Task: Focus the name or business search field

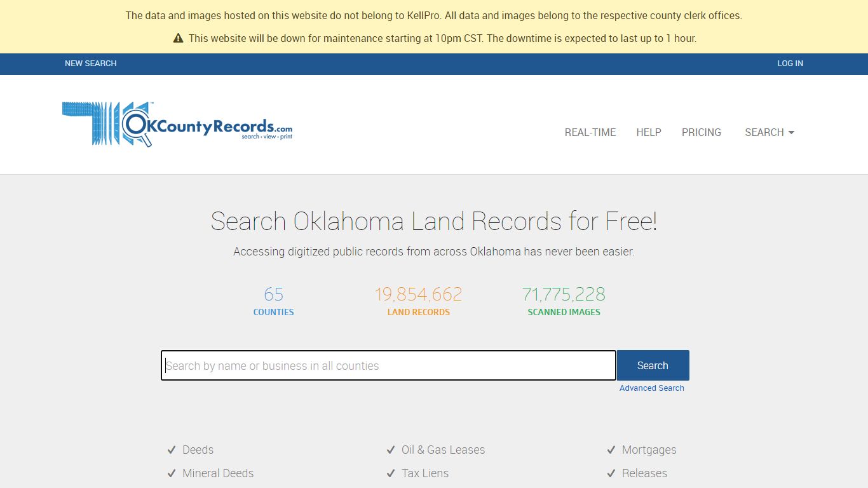Action: 388,365
